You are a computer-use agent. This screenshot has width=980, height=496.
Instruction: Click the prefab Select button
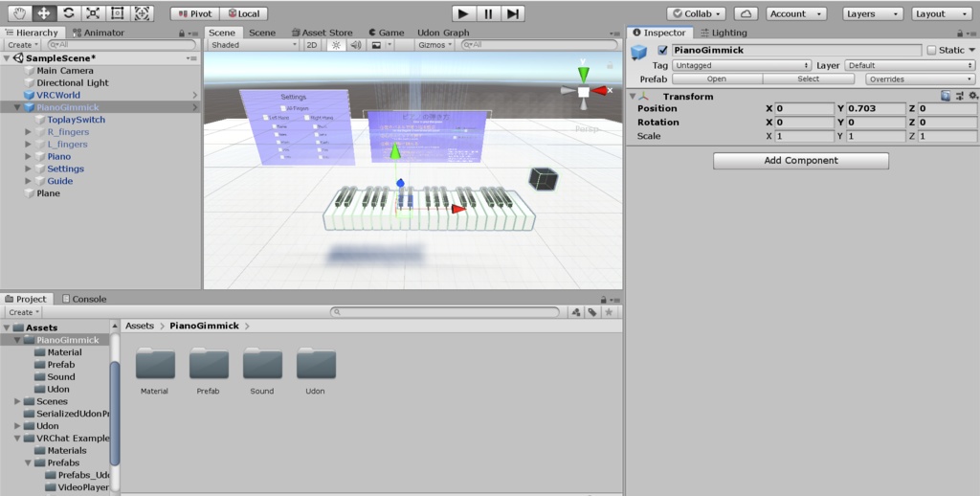point(808,79)
